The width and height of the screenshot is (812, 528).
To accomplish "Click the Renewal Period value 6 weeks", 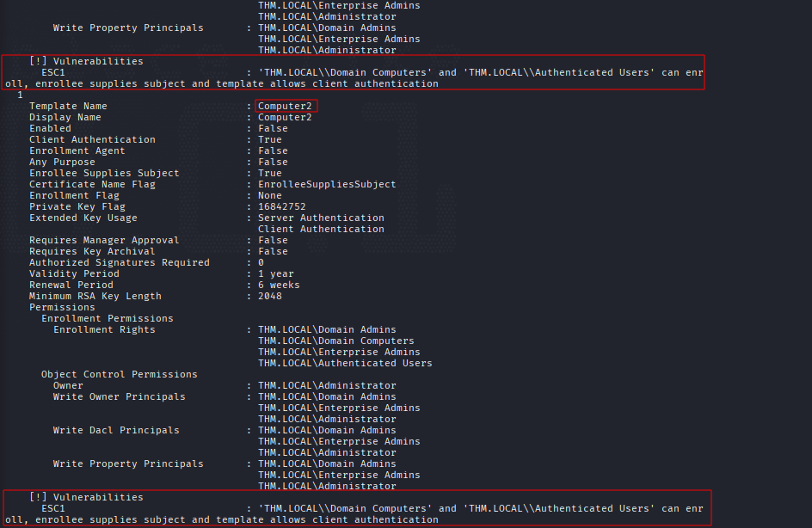I will (279, 285).
